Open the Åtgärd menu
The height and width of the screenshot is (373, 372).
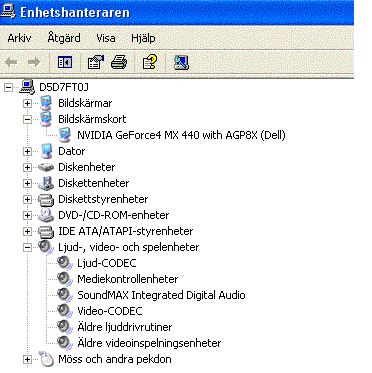tap(64, 37)
